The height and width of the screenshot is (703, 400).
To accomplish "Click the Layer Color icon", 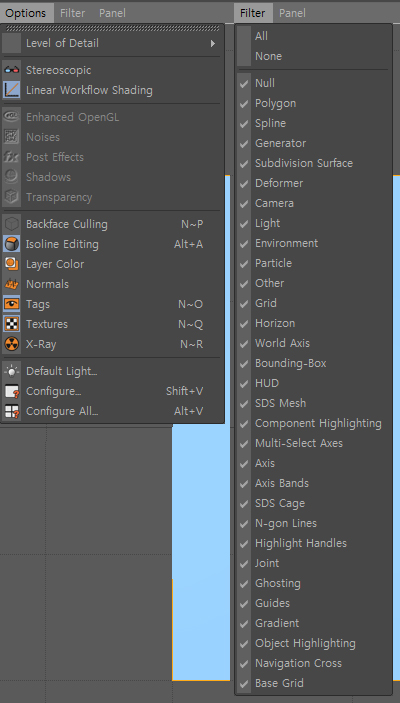I will pyautogui.click(x=11, y=264).
